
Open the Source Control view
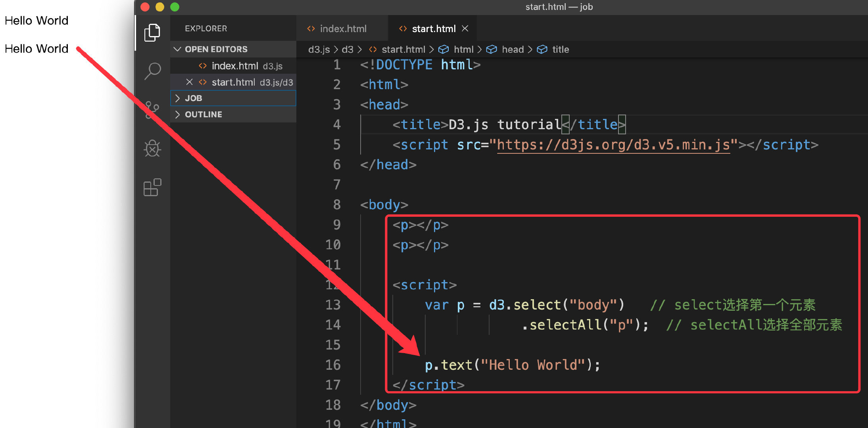(x=152, y=110)
